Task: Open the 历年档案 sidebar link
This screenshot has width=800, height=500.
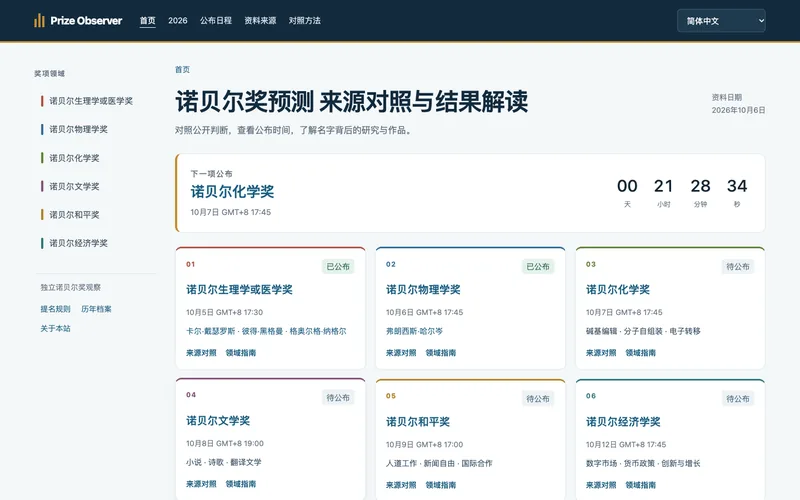Action: (96, 309)
